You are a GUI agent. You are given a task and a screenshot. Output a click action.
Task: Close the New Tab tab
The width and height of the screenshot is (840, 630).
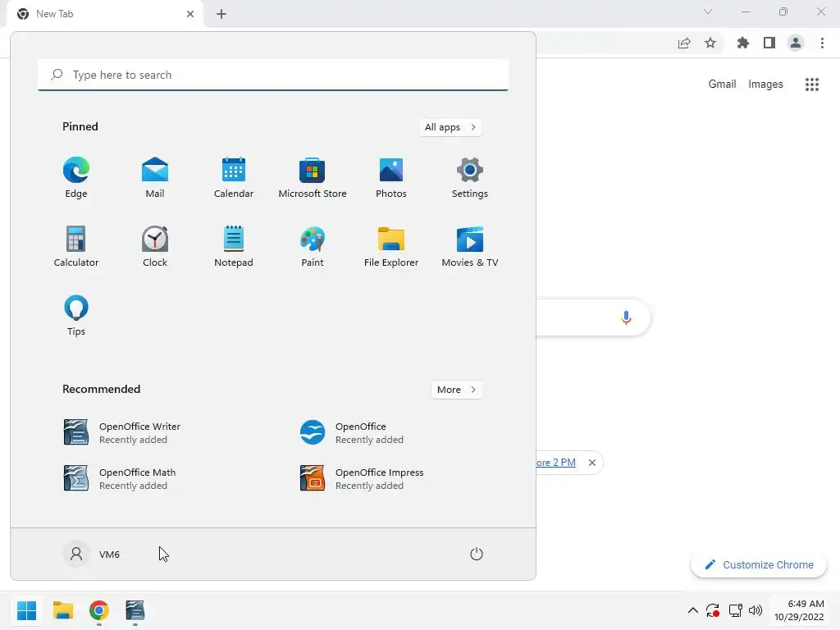click(190, 14)
